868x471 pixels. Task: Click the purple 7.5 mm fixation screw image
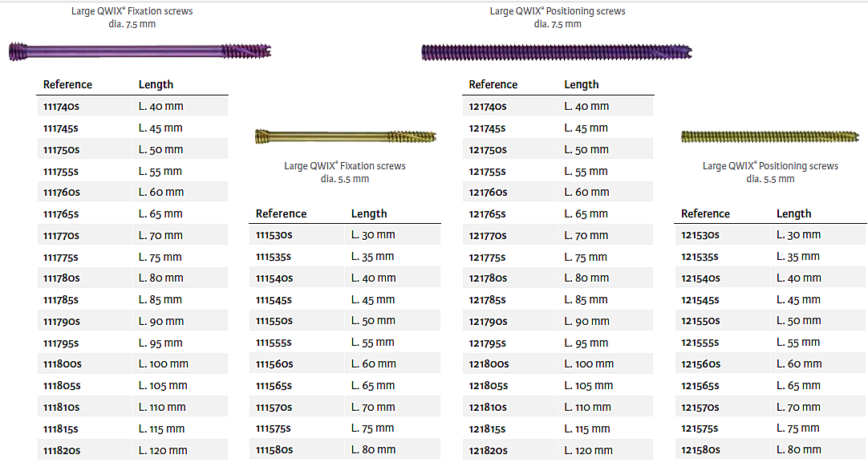click(141, 51)
